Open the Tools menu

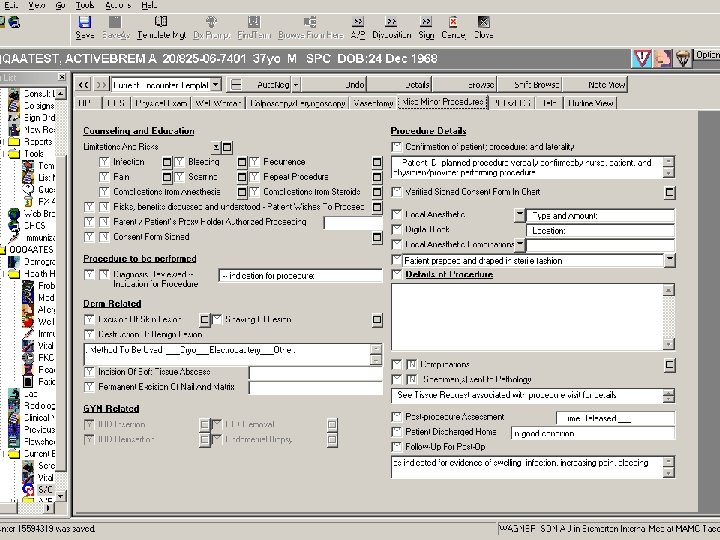click(84, 6)
